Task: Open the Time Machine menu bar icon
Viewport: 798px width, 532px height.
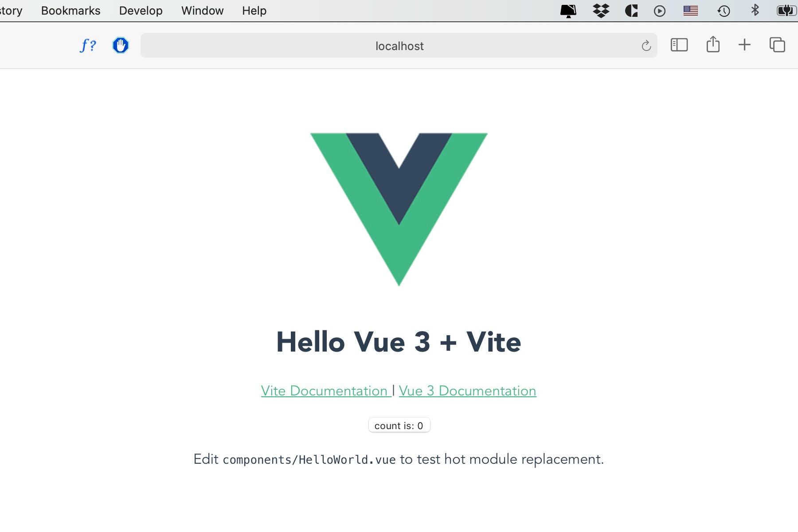Action: point(724,11)
